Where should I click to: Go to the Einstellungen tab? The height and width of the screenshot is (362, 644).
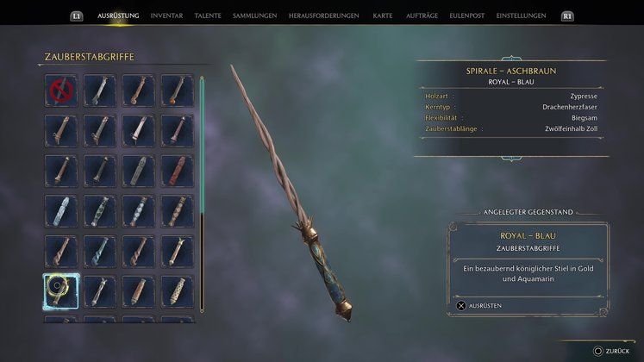(x=522, y=16)
